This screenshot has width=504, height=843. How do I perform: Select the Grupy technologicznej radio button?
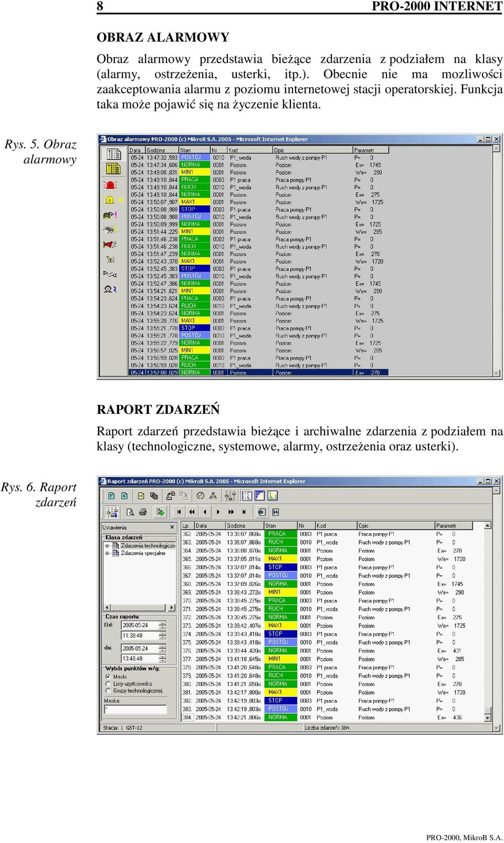(108, 691)
